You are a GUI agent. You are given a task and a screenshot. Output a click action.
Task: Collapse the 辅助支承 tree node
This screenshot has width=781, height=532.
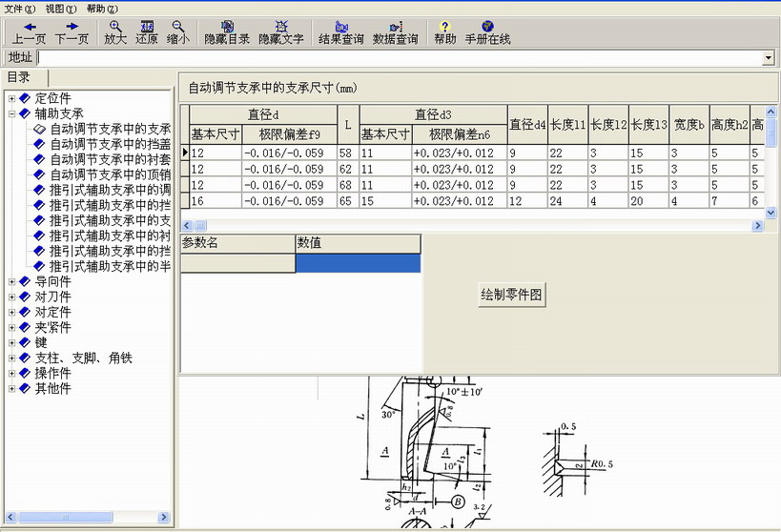(x=12, y=113)
